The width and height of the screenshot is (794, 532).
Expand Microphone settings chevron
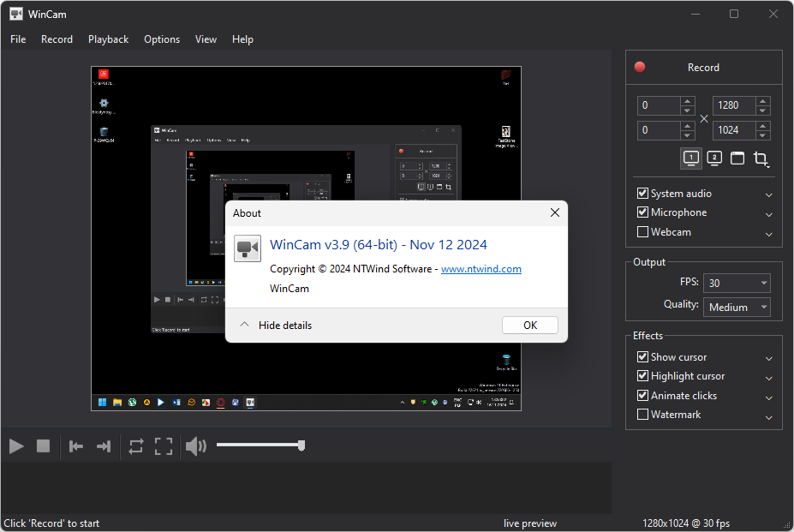[768, 214]
